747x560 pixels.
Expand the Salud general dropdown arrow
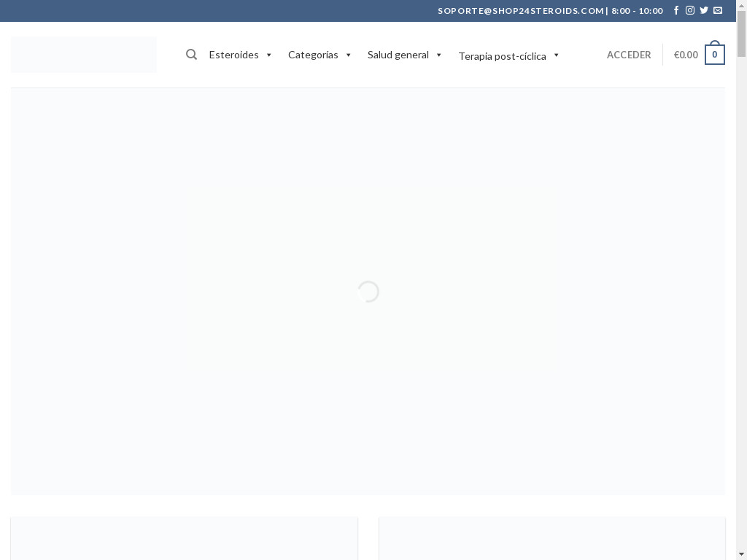[x=438, y=55]
